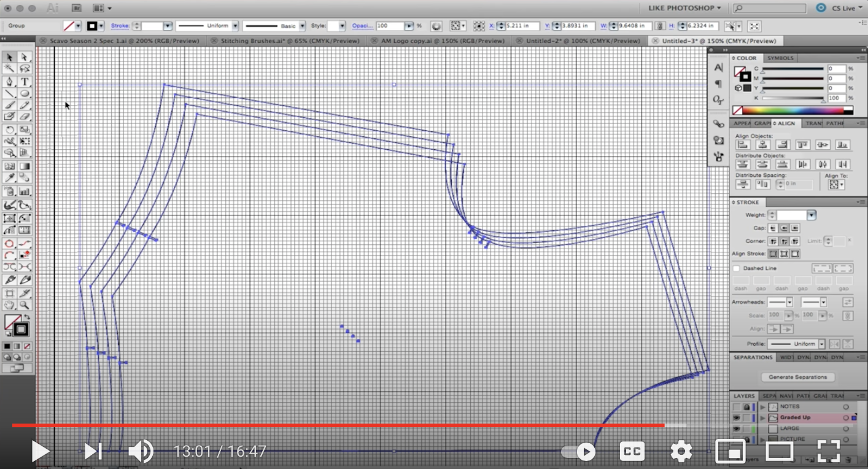This screenshot has height=469, width=868.
Task: Select the black arrow Selection tool
Action: (x=9, y=57)
